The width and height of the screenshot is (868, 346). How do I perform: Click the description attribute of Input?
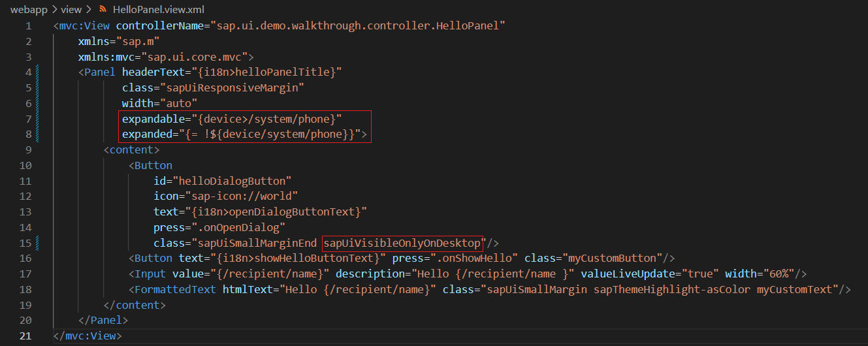370,274
